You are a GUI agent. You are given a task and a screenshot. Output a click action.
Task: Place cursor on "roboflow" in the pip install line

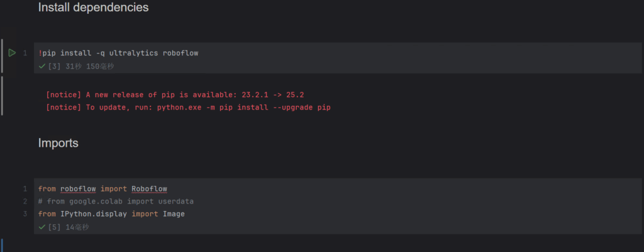tap(180, 53)
